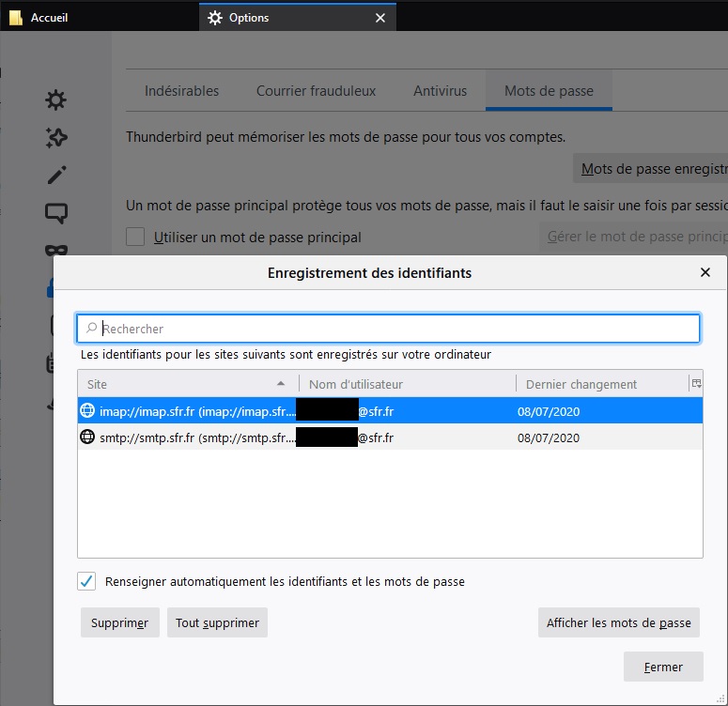Toggle Utiliser un mot de passe principal checkbox
728x706 pixels.
tap(135, 237)
